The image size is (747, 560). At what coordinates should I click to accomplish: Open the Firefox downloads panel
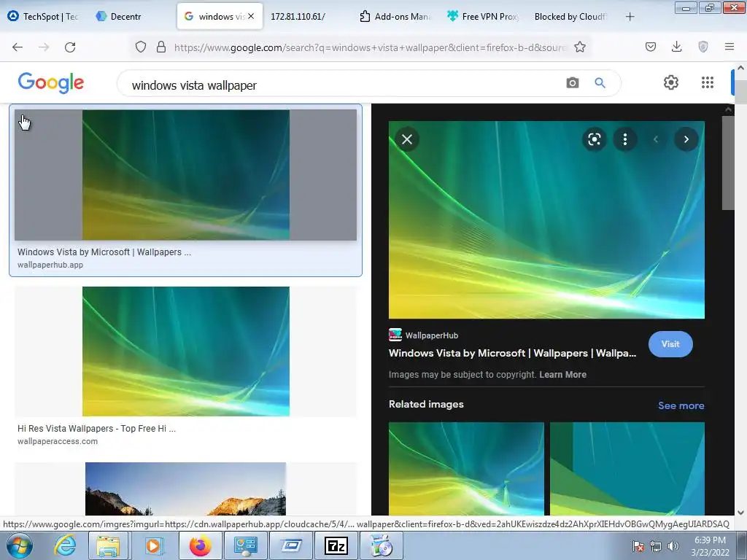click(676, 47)
